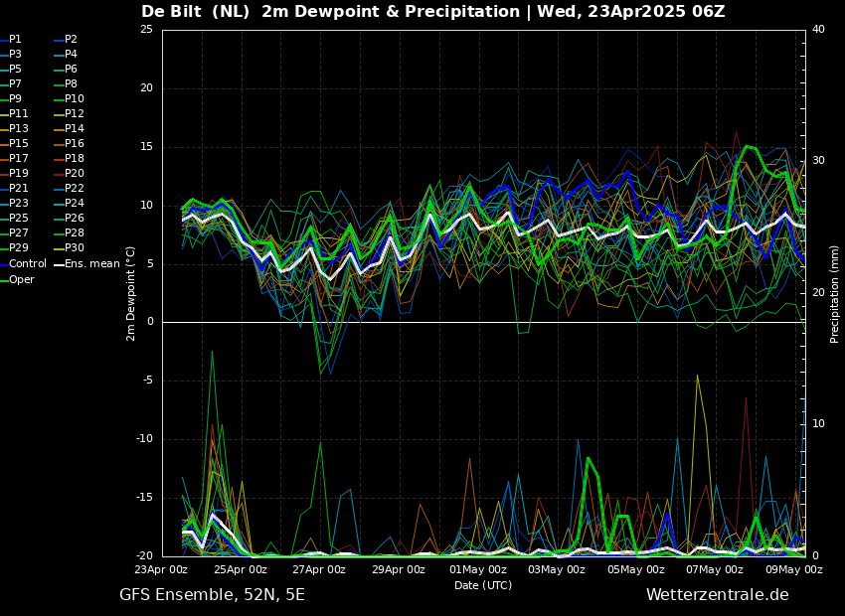845x616 pixels.
Task: Click legend item P19
Action: (15, 174)
